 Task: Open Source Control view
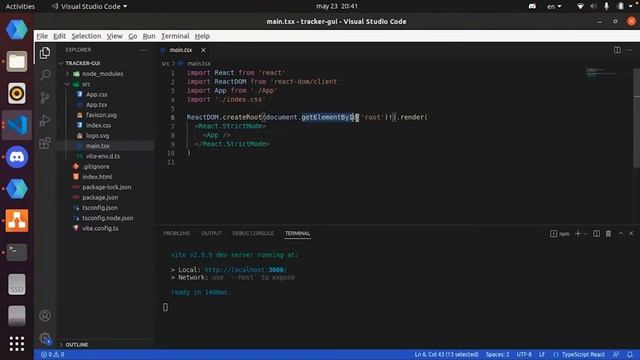(x=45, y=97)
